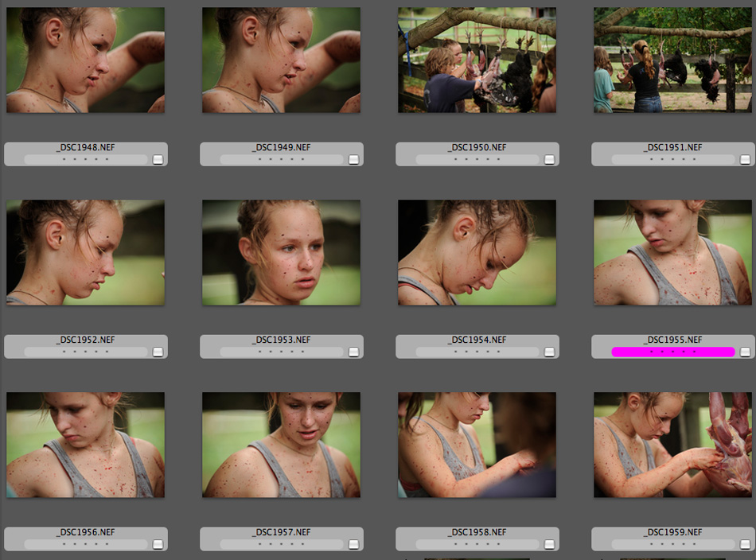756x560 pixels.
Task: Open the _DSC1951.NEF fence scene thumbnail
Action: tap(672, 60)
